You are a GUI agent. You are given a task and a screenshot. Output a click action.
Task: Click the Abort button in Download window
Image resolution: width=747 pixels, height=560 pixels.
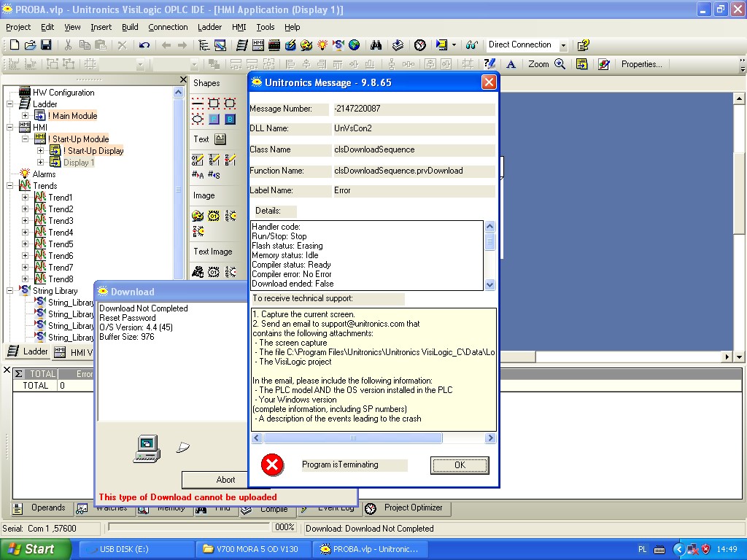(225, 480)
